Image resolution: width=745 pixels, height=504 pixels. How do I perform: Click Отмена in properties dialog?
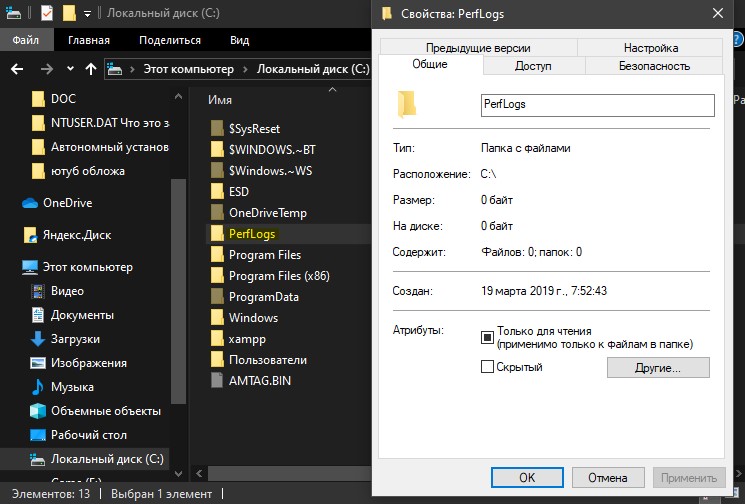pyautogui.click(x=608, y=477)
